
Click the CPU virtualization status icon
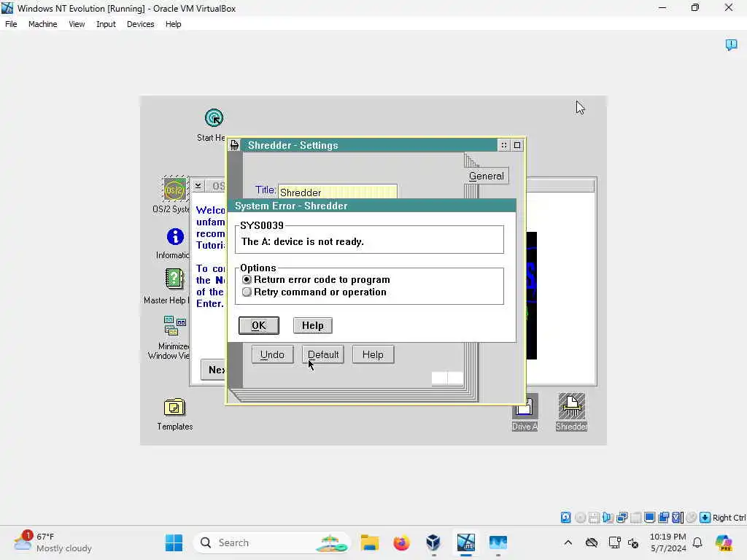pyautogui.click(x=678, y=518)
